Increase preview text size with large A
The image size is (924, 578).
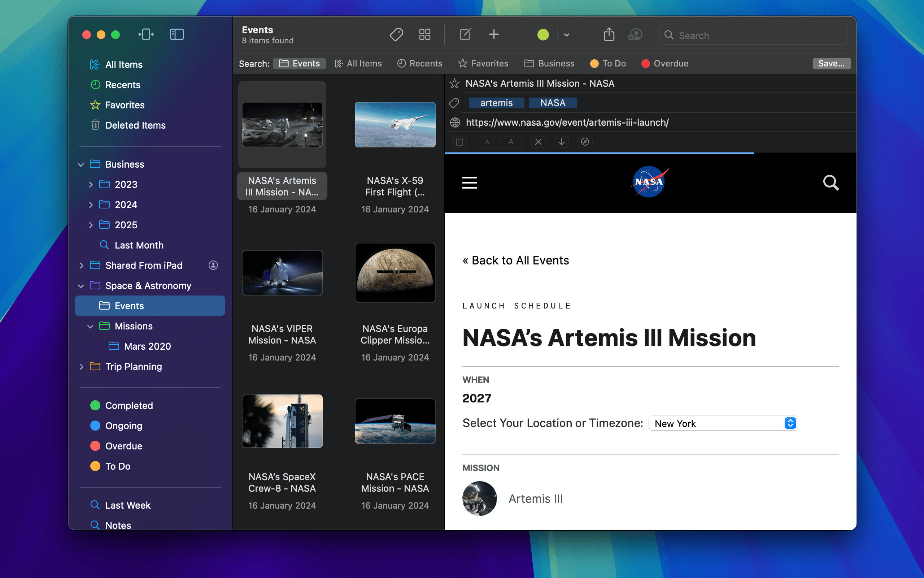pos(511,142)
